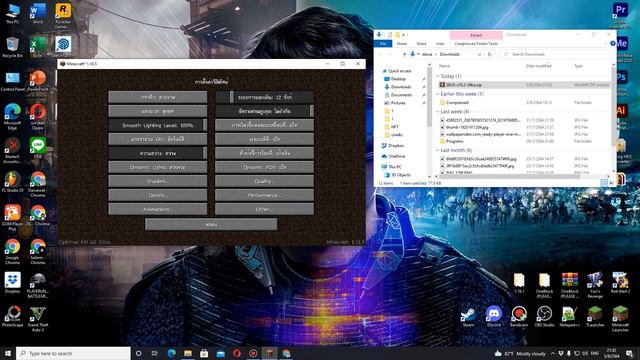Collapse the Today (1) group
The width and height of the screenshot is (640, 360).
pyautogui.click(x=438, y=76)
